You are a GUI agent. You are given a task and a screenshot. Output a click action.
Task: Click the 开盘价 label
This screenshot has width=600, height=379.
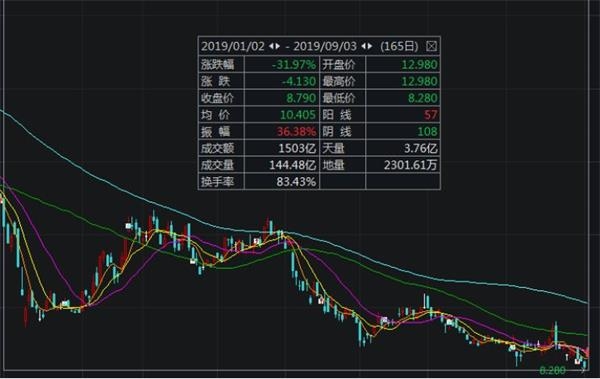339,64
